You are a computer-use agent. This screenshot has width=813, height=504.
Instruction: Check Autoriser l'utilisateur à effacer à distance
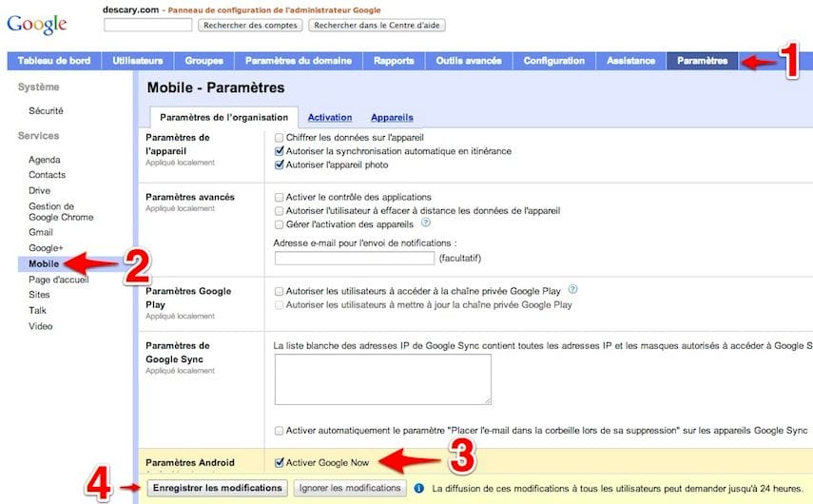(x=279, y=210)
